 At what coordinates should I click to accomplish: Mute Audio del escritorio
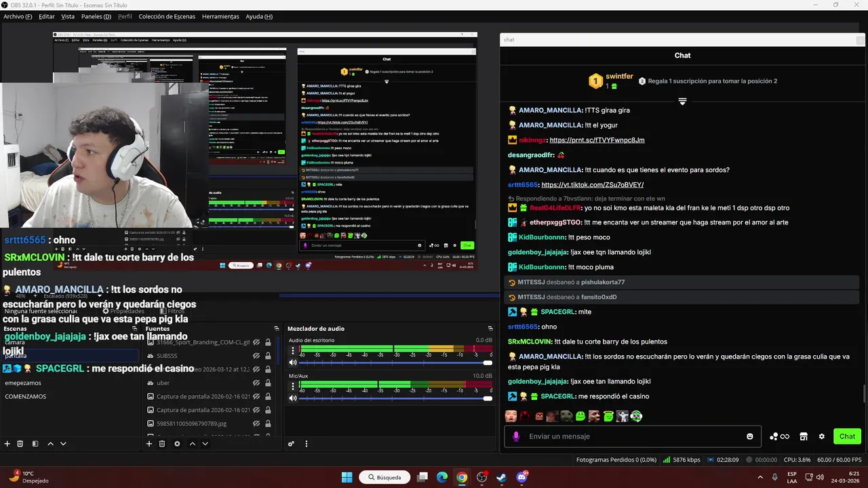tap(293, 363)
